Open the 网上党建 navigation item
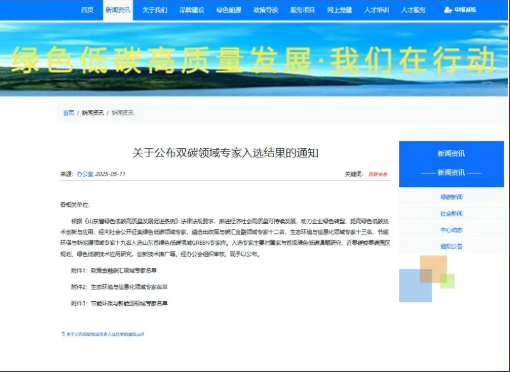 point(339,10)
